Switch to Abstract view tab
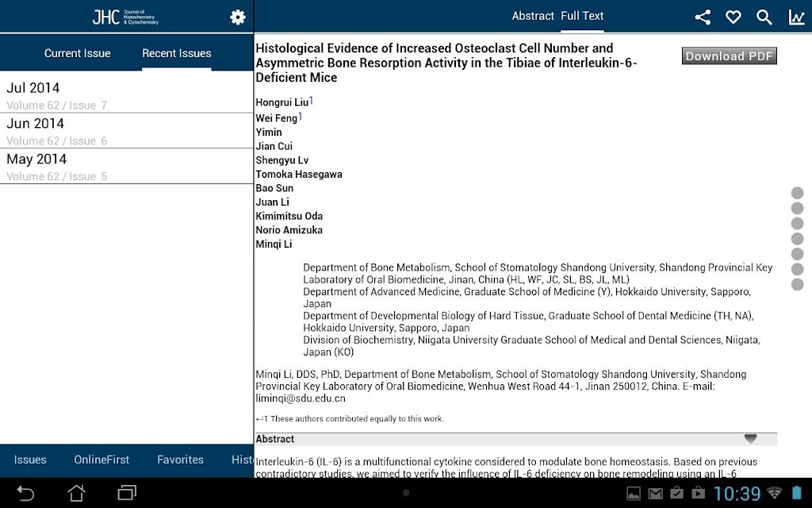The height and width of the screenshot is (508, 812). click(x=533, y=16)
